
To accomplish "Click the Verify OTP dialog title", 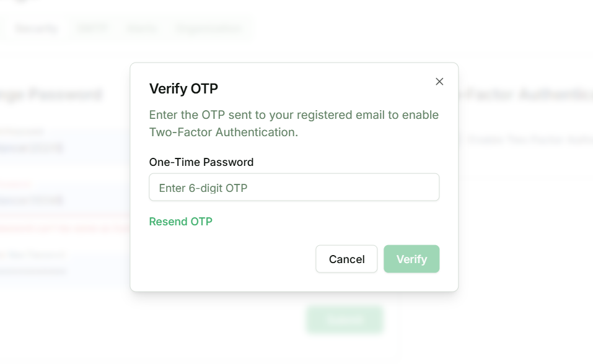I will click(x=183, y=89).
